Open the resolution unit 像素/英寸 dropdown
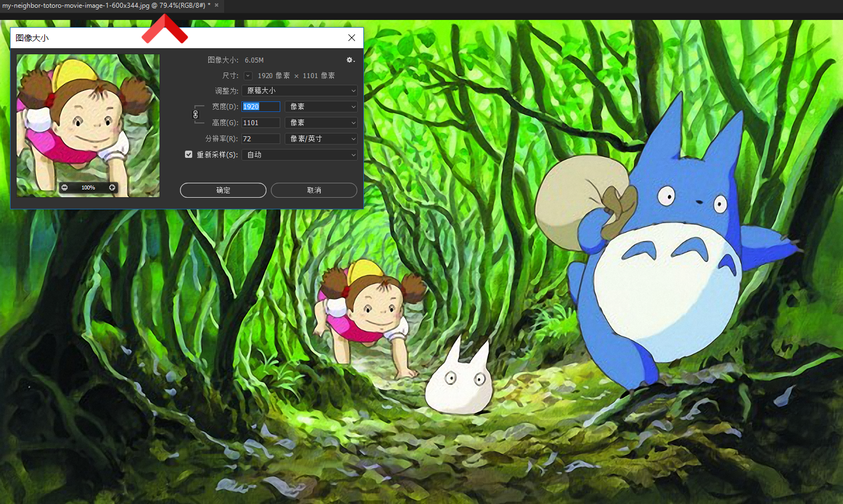The image size is (843, 504). point(321,138)
